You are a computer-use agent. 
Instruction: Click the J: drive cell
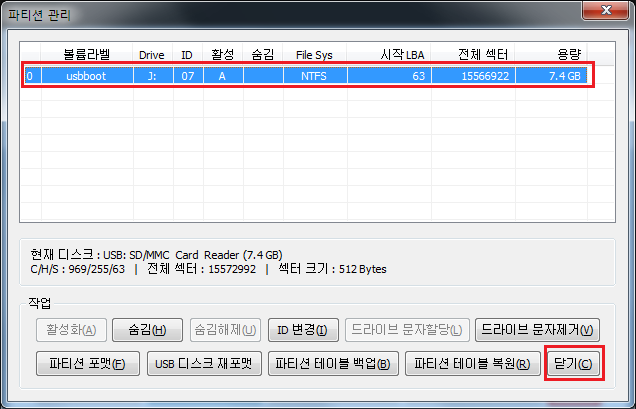[153, 76]
